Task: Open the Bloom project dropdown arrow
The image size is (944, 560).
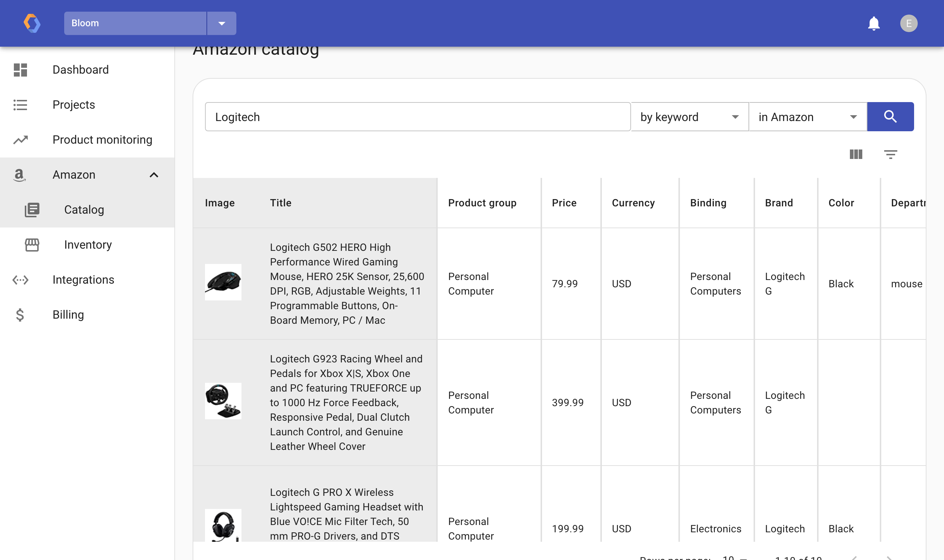Action: point(221,23)
